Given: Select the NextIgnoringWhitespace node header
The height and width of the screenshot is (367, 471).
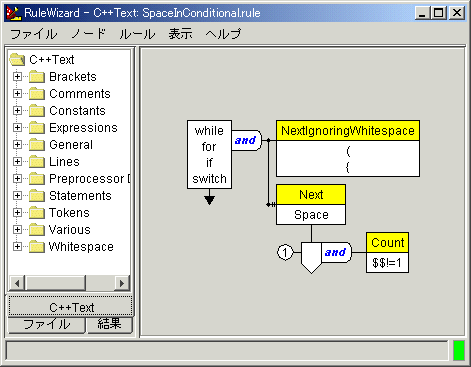Looking at the screenshot, I should click(348, 131).
